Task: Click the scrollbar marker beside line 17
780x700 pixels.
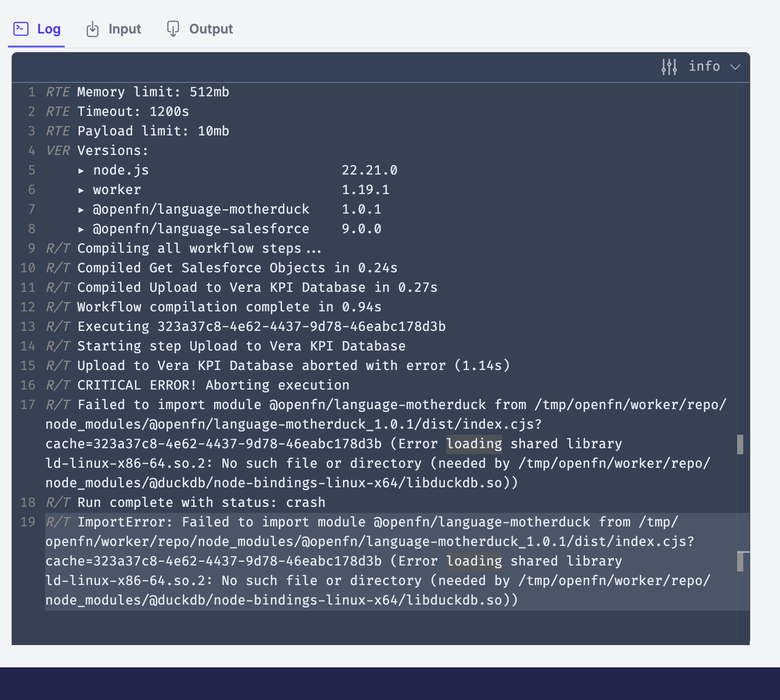Action: (x=740, y=444)
